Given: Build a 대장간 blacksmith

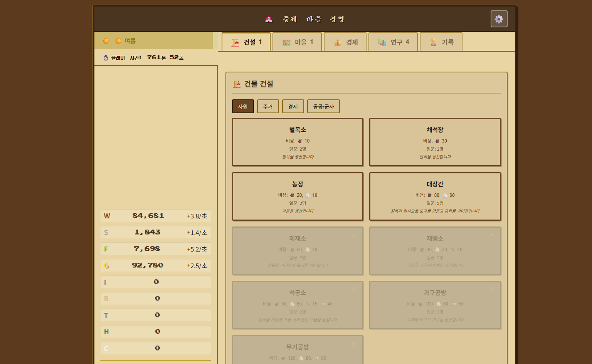Looking at the screenshot, I should coord(435,196).
